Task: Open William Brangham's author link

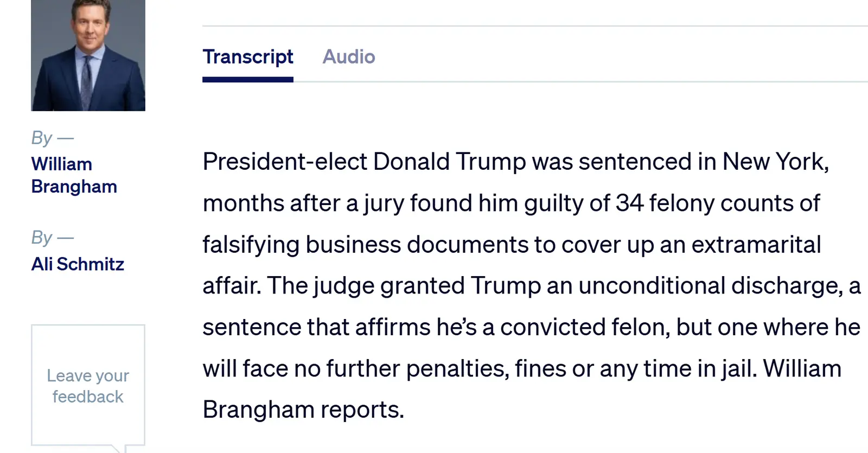Action: tap(74, 175)
